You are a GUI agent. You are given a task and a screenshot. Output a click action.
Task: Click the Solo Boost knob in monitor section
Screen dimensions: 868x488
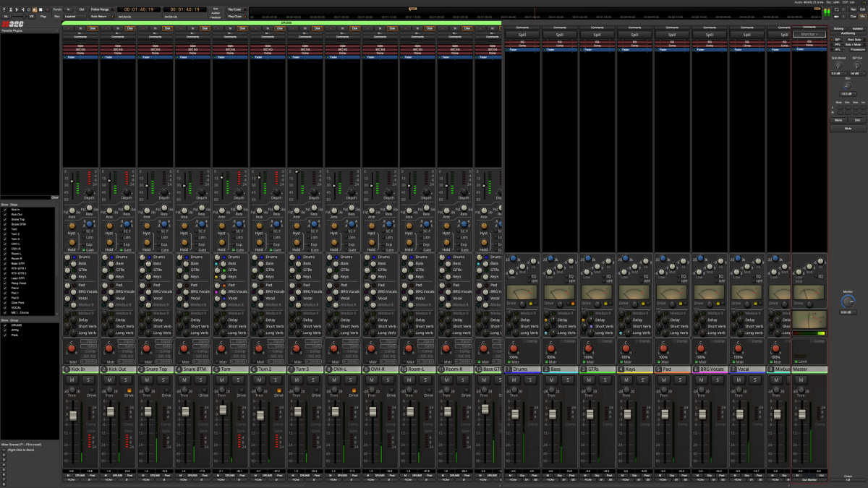(x=838, y=66)
